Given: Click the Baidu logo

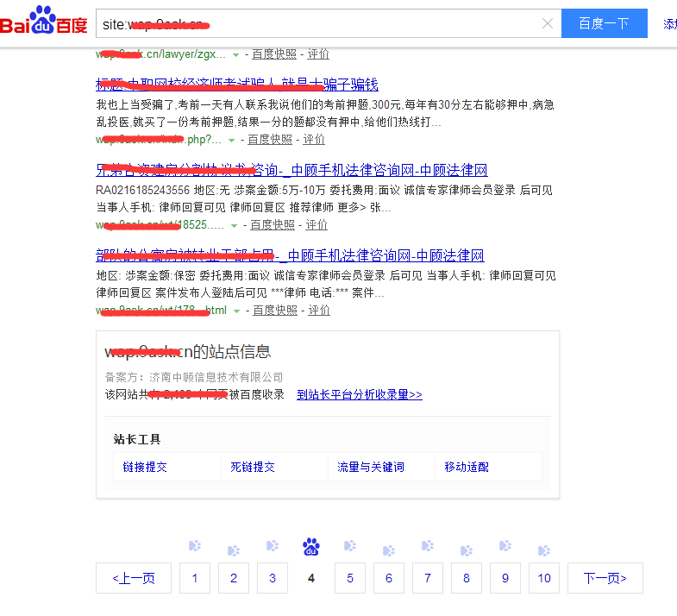Looking at the screenshot, I should click(44, 23).
